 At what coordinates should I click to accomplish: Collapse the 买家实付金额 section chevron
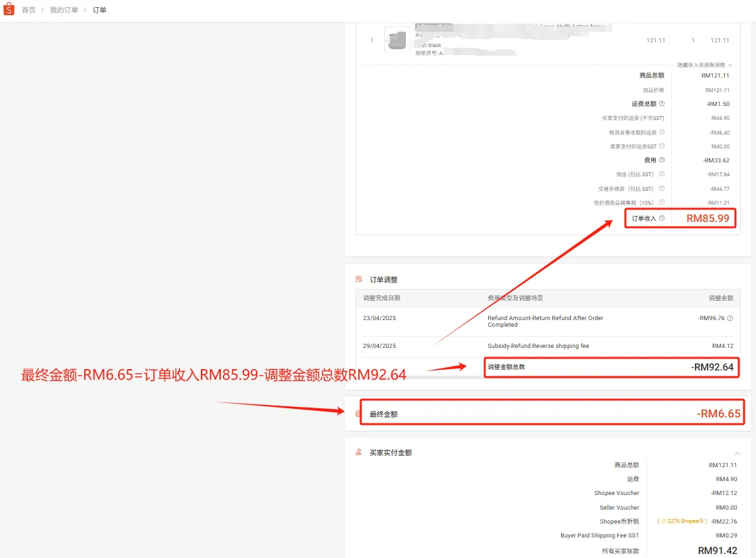(x=737, y=452)
